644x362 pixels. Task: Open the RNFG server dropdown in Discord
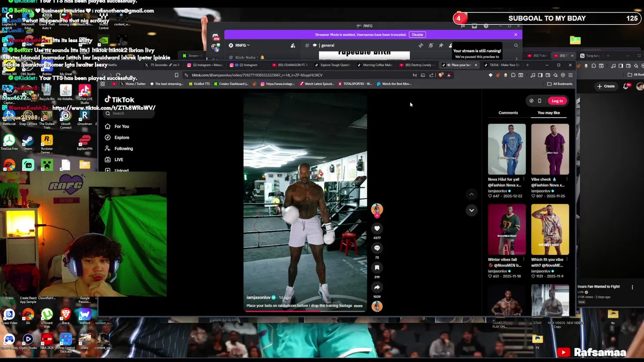pyautogui.click(x=243, y=45)
